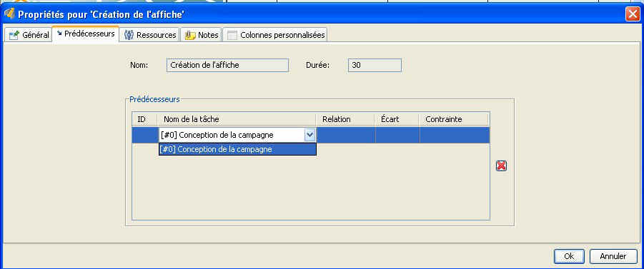Expand the task name dropdown arrow
Image resolution: width=644 pixels, height=269 pixels.
(x=309, y=134)
